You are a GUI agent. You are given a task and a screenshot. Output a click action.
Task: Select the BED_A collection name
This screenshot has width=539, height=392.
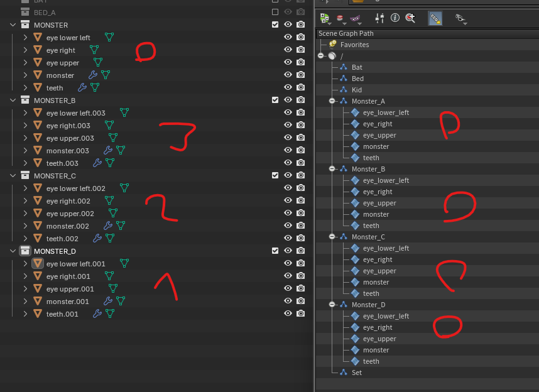(x=45, y=13)
